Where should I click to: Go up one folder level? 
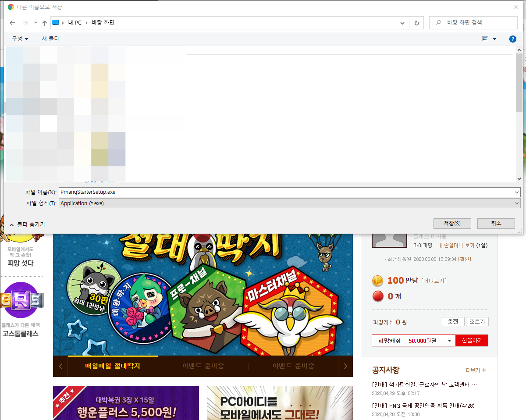44,23
